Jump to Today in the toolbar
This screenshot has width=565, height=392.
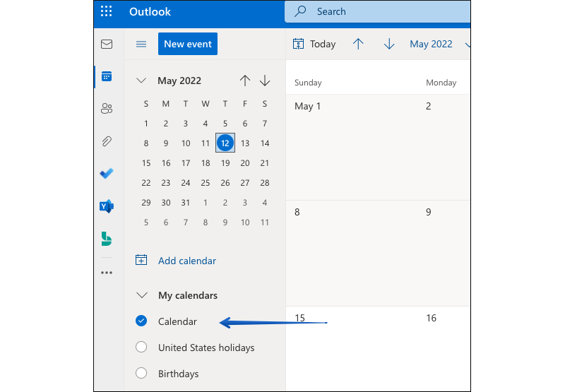coord(314,44)
